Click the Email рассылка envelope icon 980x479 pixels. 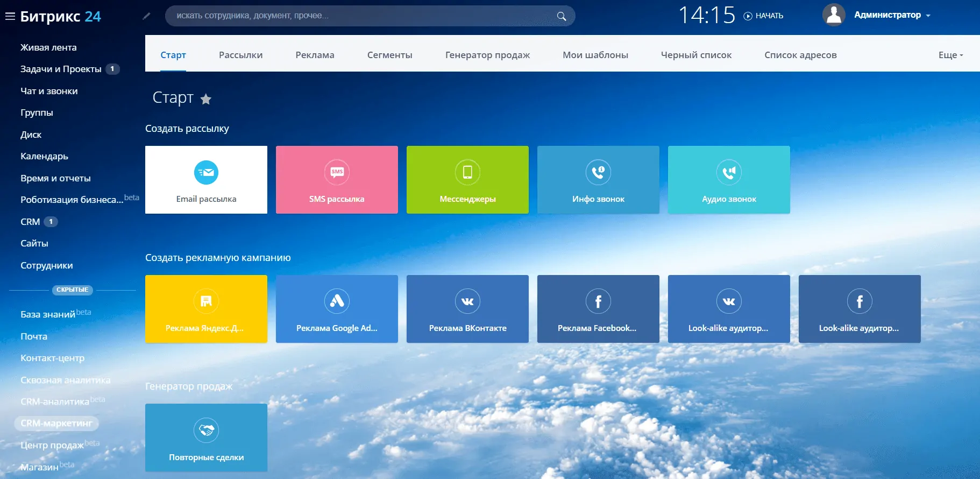(206, 173)
